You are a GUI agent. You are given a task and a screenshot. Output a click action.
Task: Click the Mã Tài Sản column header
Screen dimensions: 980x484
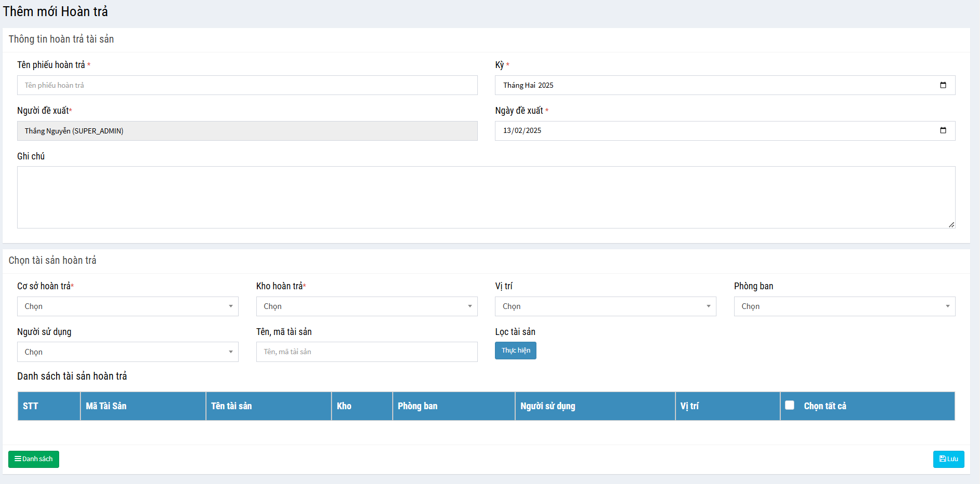(x=106, y=406)
